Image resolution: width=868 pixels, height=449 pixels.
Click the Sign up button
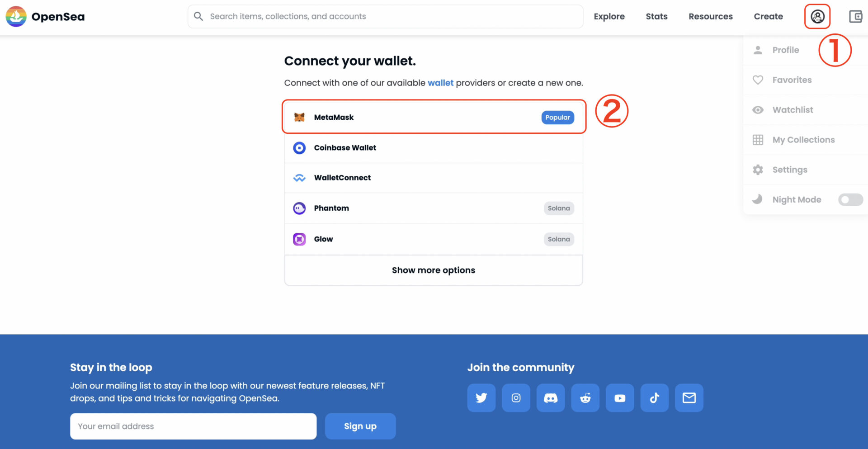tap(360, 426)
